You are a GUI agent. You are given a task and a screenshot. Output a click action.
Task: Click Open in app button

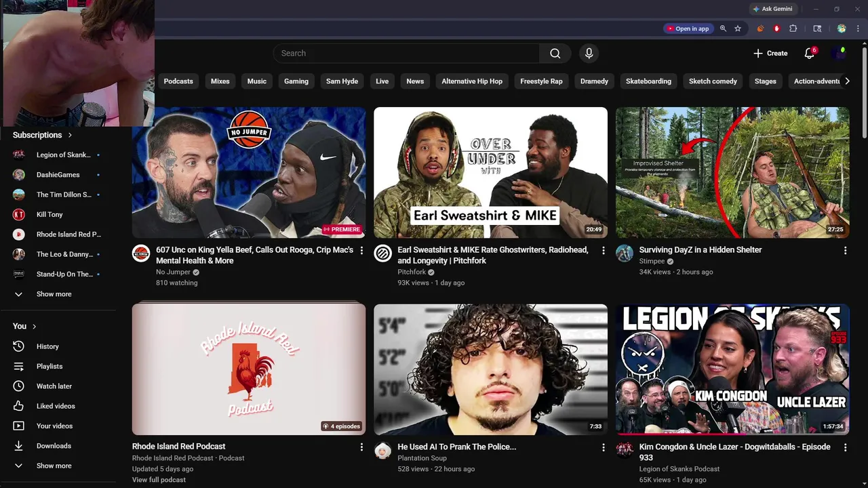688,28
